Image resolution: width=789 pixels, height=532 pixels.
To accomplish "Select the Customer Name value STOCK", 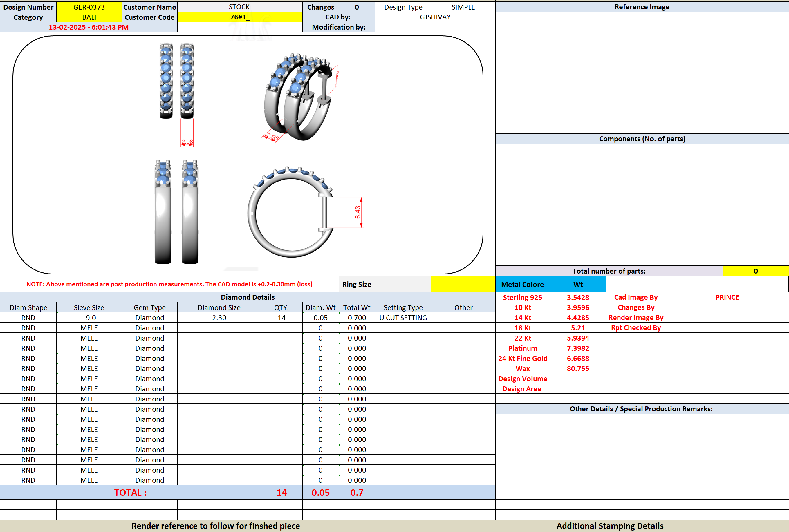I will tap(240, 7).
